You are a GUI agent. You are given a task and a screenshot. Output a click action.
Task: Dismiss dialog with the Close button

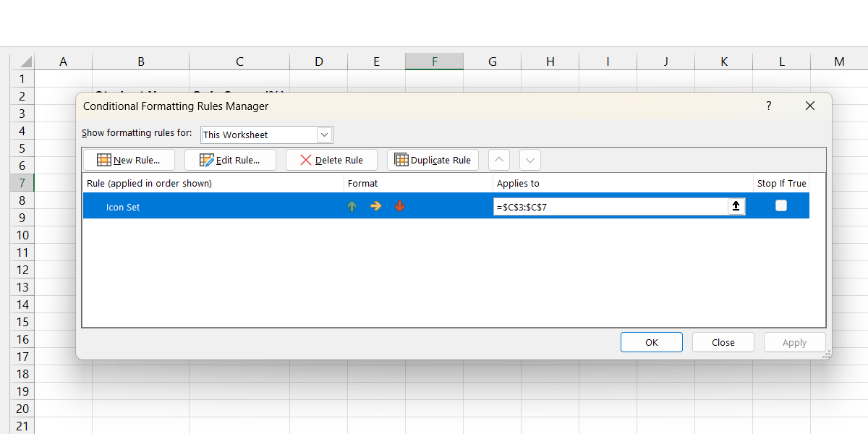click(723, 341)
